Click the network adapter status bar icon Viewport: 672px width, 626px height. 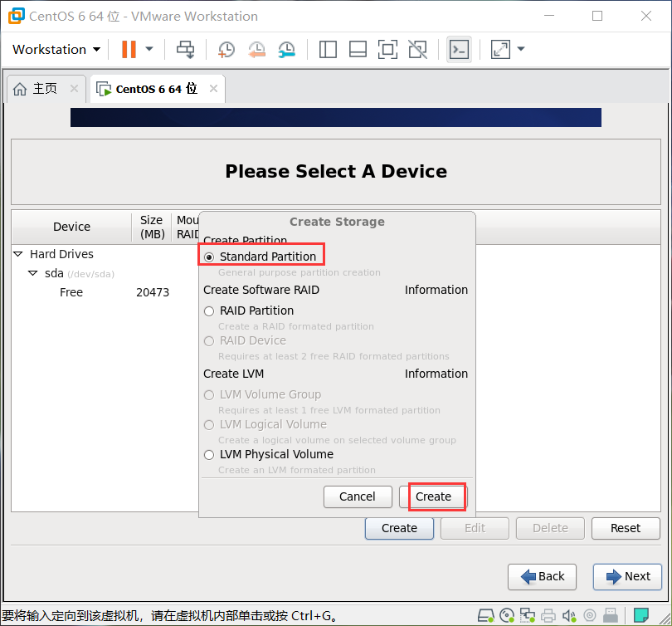click(x=527, y=616)
